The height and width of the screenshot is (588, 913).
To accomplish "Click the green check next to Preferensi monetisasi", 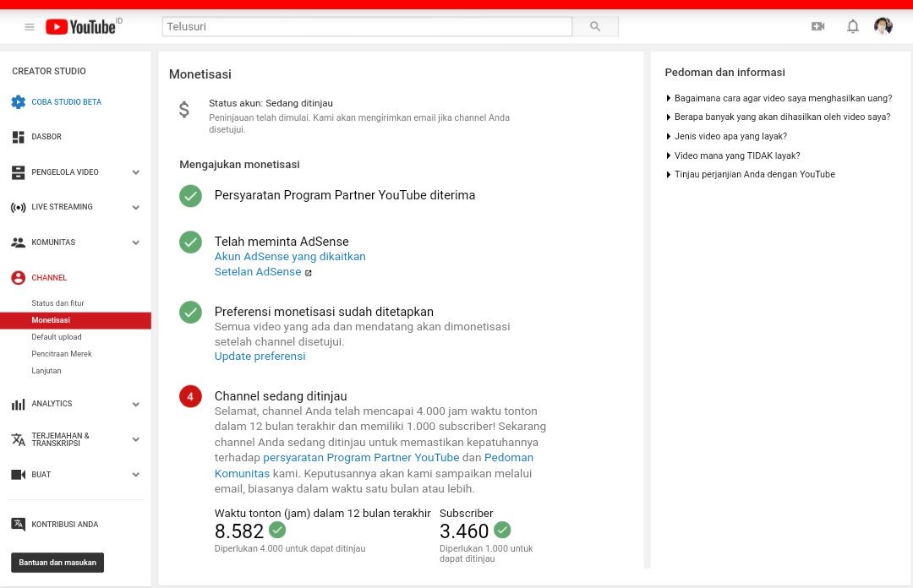I will pos(190,312).
